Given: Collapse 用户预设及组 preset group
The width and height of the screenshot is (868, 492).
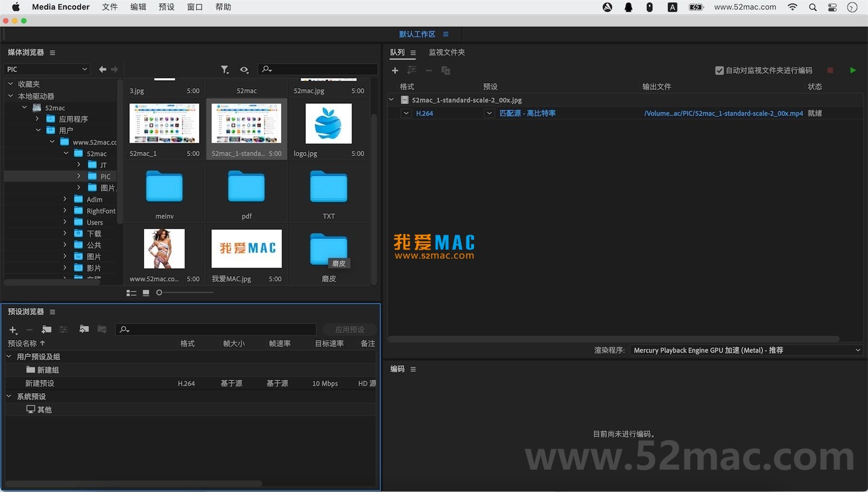Looking at the screenshot, I should [x=9, y=357].
